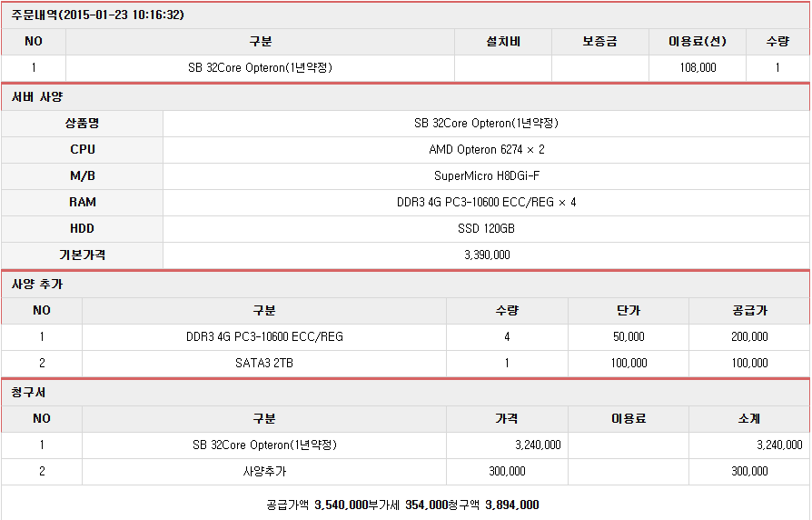Click the DDR3 4G PC3-10600 ECC/REG × 4 value
Screen dimensions: 812x520
tap(486, 202)
